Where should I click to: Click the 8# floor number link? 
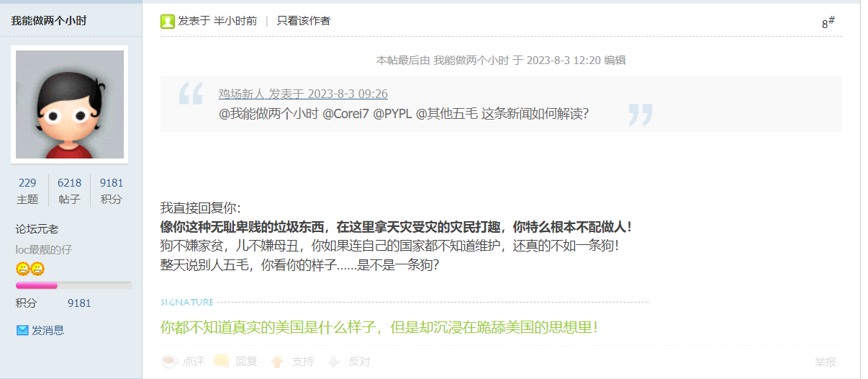pos(828,22)
